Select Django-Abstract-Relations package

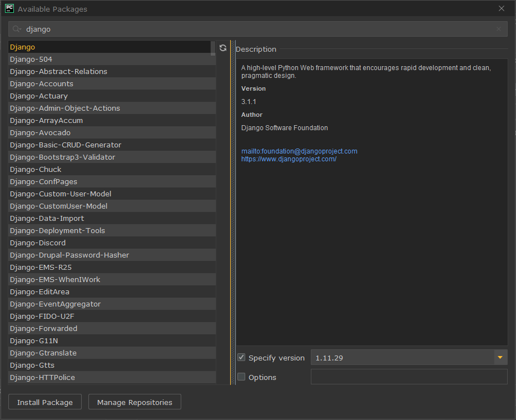pyautogui.click(x=112, y=71)
